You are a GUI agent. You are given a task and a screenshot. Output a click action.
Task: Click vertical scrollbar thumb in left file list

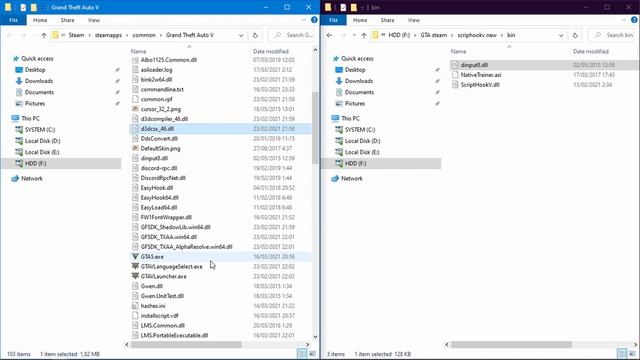click(315, 128)
